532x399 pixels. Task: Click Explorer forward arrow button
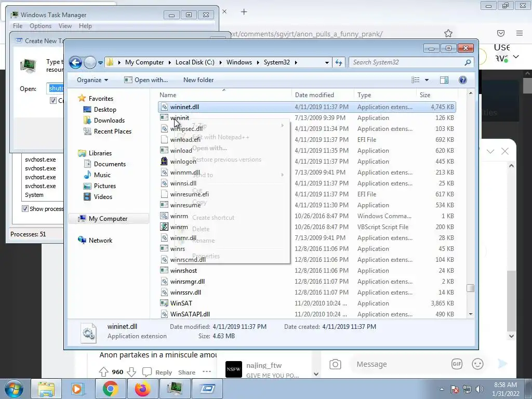click(x=90, y=62)
